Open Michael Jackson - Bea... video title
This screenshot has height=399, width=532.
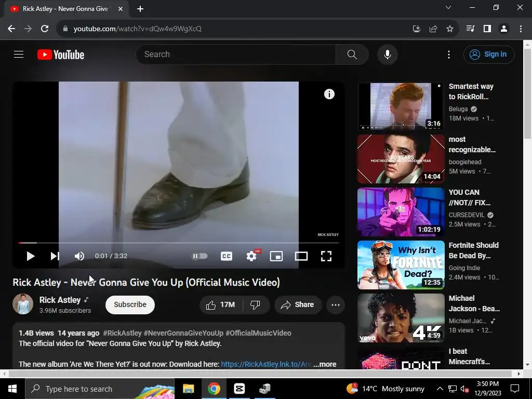click(474, 303)
